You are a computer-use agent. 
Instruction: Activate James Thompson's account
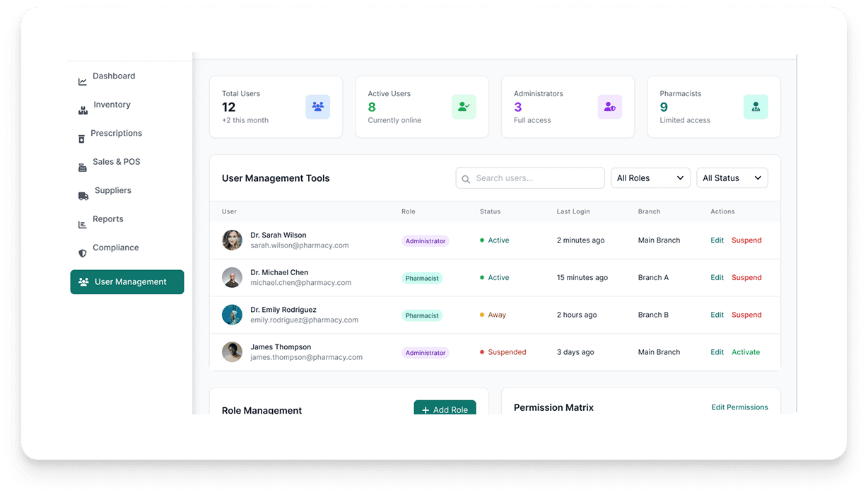click(x=747, y=351)
